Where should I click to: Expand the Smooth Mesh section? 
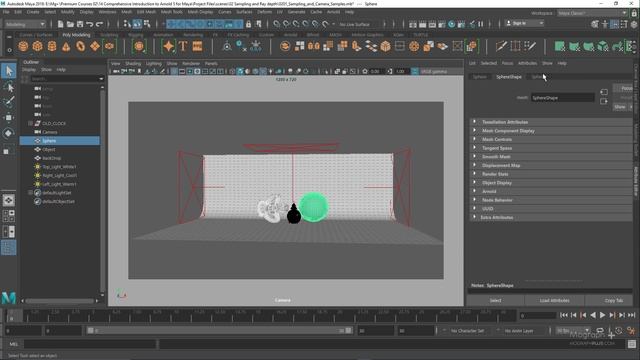tap(551, 157)
